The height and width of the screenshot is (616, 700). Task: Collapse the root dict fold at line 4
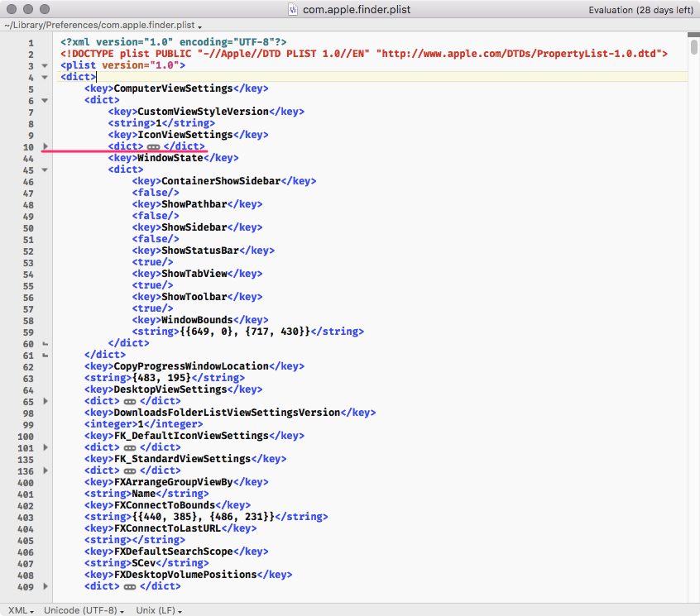click(45, 77)
